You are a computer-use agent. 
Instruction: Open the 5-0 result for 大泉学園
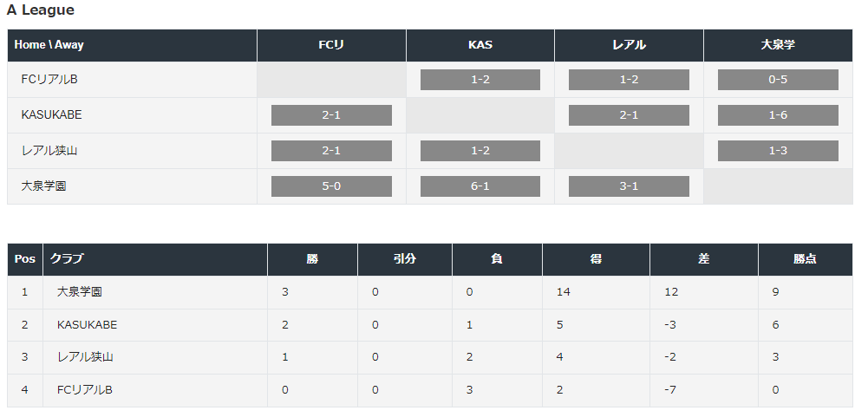pyautogui.click(x=331, y=186)
